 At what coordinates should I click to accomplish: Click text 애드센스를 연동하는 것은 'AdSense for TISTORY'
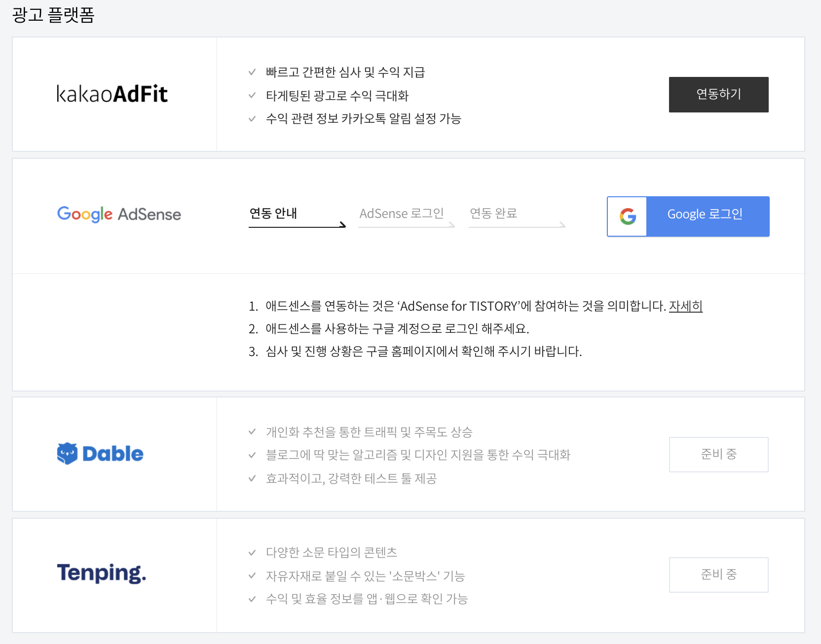pos(393,306)
